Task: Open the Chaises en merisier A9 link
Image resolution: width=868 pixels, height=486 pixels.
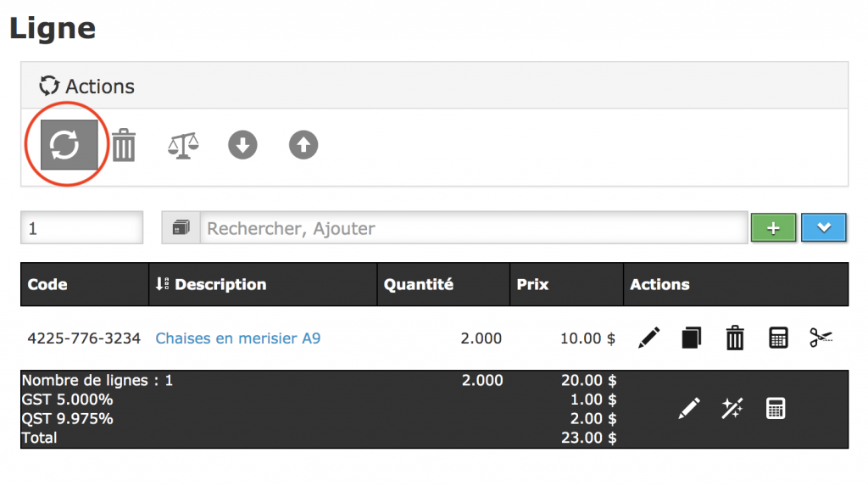Action: (238, 338)
